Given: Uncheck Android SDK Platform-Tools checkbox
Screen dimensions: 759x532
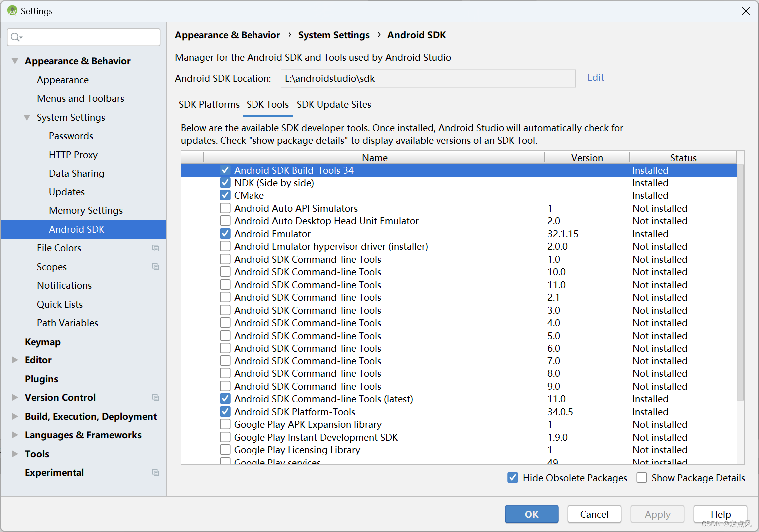Looking at the screenshot, I should pyautogui.click(x=225, y=412).
